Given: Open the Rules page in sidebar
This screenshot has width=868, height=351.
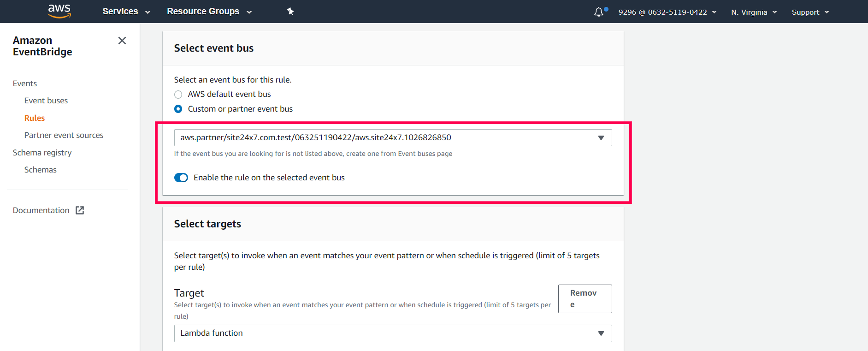Looking at the screenshot, I should (35, 118).
